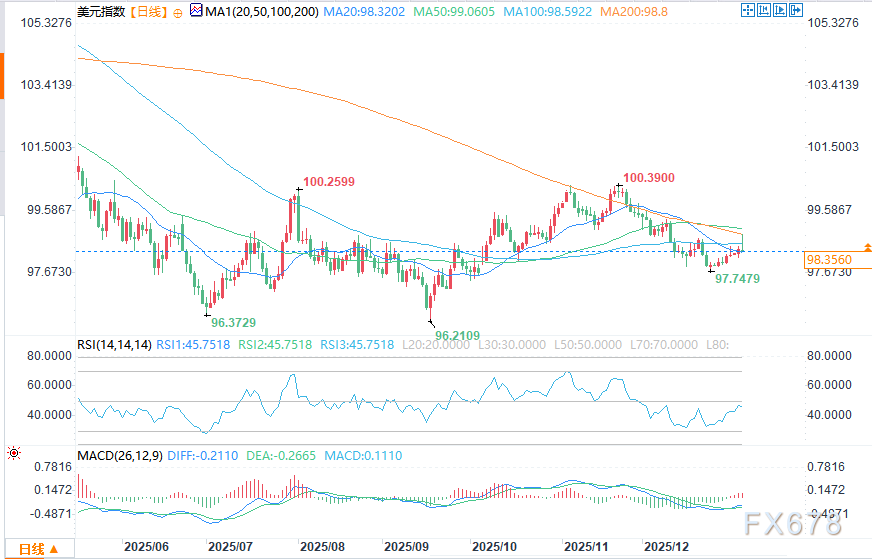Click the crosshair cursor icon in top toolbar
The width and height of the screenshot is (872, 559).
click(x=748, y=10)
